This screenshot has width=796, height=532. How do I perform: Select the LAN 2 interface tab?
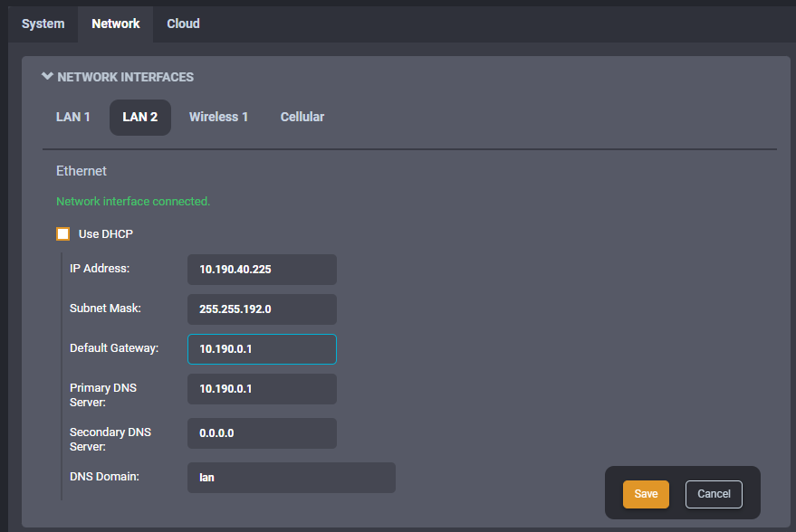pyautogui.click(x=140, y=117)
